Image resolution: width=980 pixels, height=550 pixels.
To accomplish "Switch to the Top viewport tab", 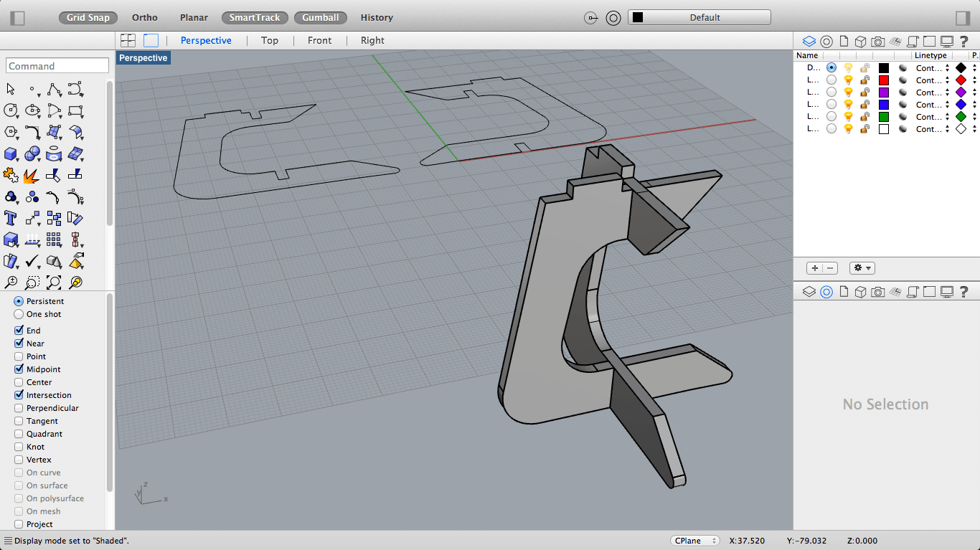I will pos(270,41).
